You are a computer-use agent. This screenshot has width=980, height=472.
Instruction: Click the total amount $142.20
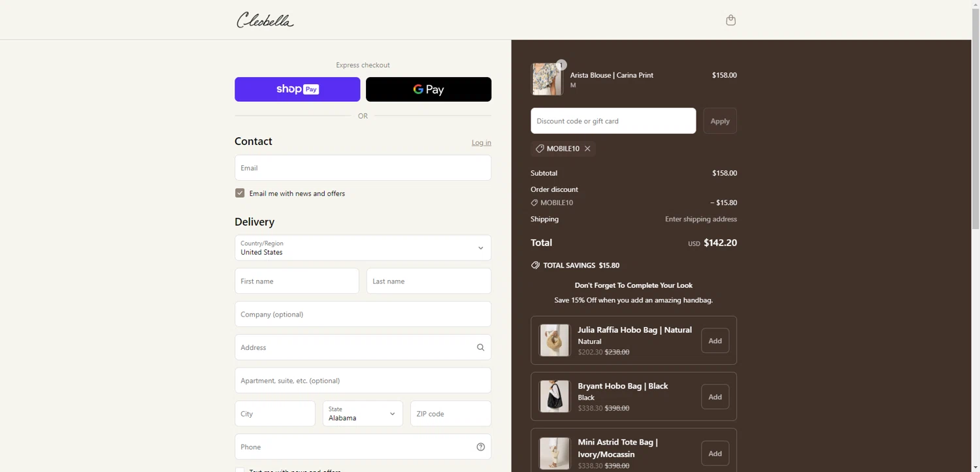pos(720,243)
